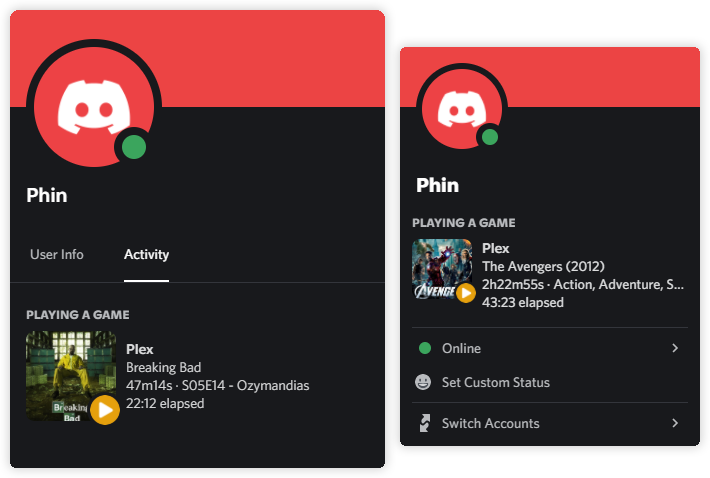This screenshot has height=478, width=710.
Task: Click the smiley emoji icon for custom status
Action: click(423, 382)
